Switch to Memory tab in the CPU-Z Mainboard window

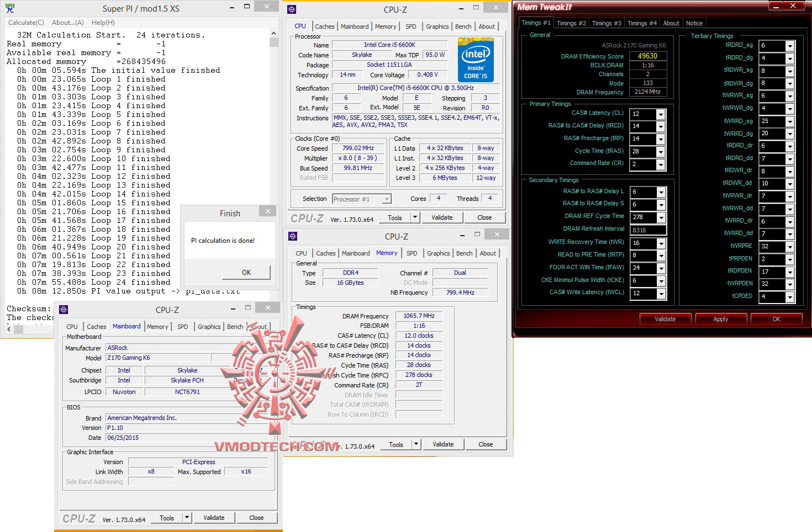pos(157,327)
